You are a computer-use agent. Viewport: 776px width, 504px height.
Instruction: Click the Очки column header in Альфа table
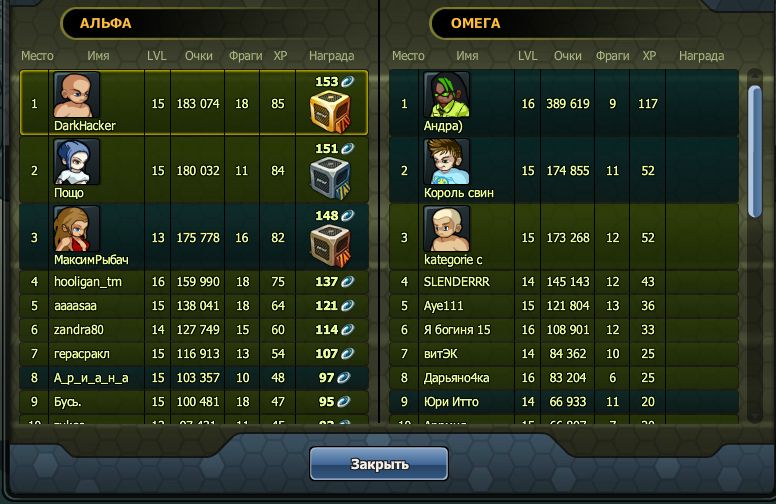click(x=198, y=56)
